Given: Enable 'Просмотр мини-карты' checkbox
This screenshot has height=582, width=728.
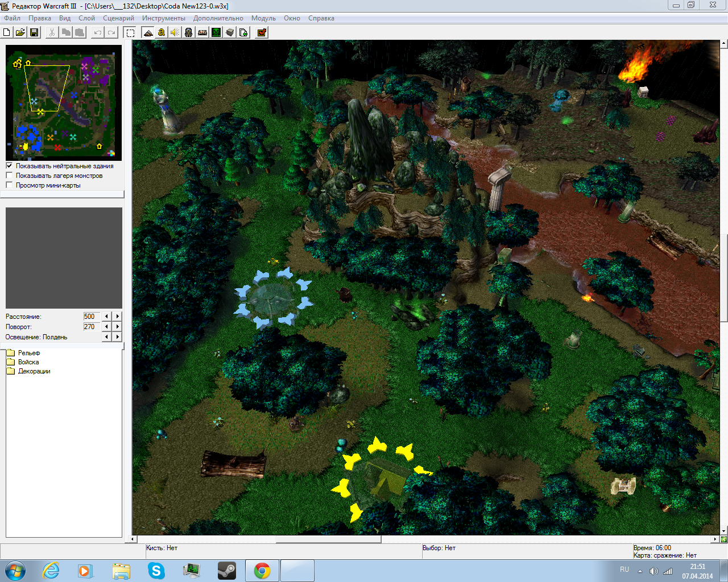Looking at the screenshot, I should (x=9, y=185).
